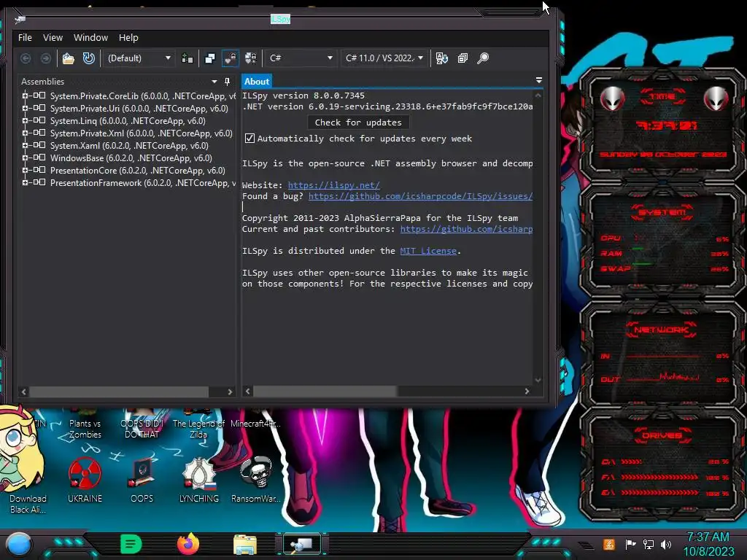Viewport: 747px width, 560px height.
Task: Expand the System.Private.Xml node
Action: pyautogui.click(x=25, y=133)
